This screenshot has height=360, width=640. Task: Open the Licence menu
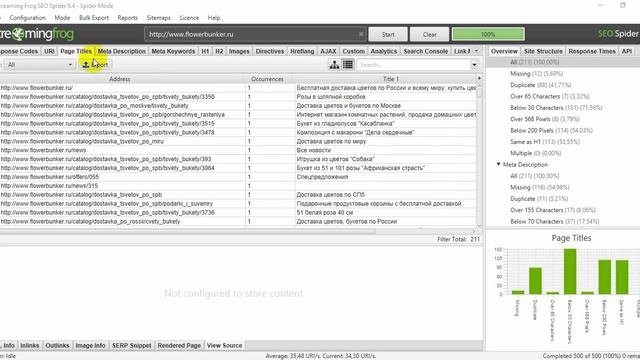[x=189, y=18]
